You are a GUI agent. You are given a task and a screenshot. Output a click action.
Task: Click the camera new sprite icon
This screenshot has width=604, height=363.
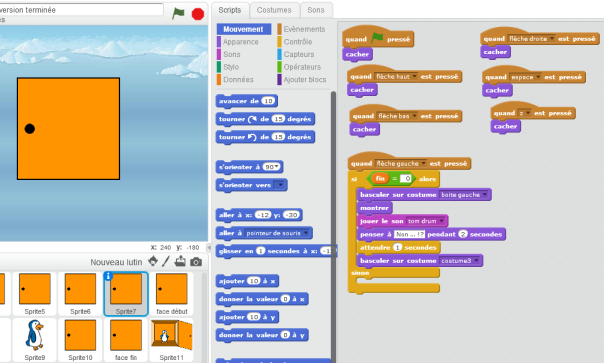(x=196, y=262)
